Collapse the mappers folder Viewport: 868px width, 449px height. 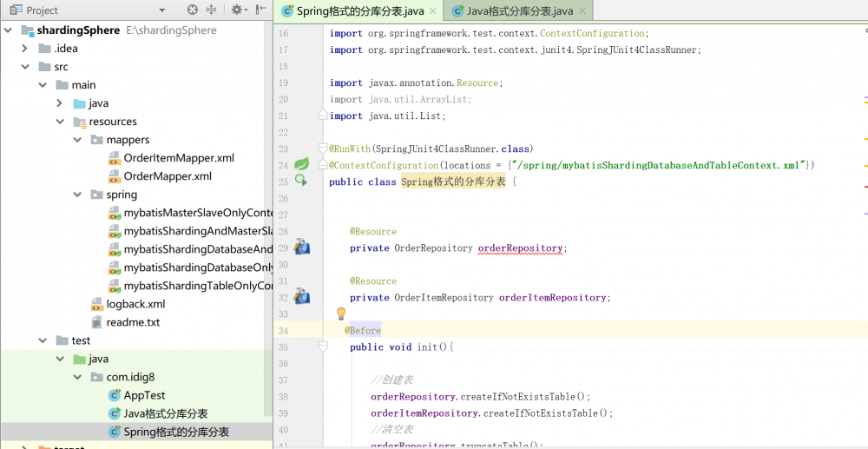[77, 140]
